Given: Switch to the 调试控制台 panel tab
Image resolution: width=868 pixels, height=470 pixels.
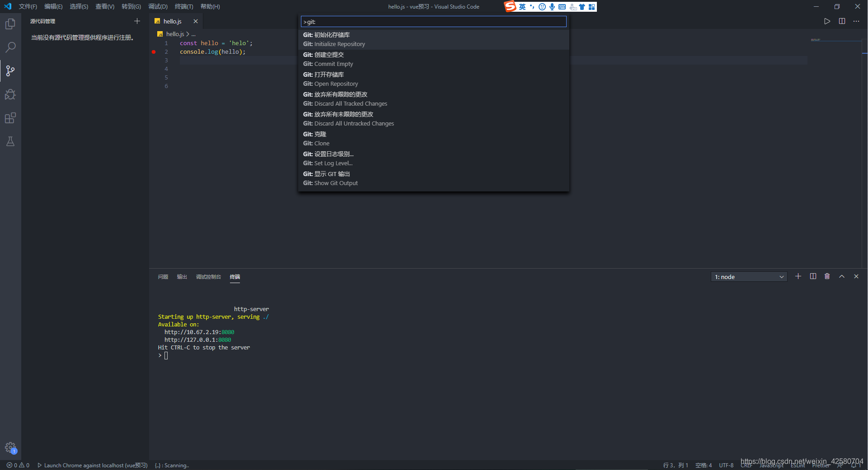Looking at the screenshot, I should [x=208, y=277].
